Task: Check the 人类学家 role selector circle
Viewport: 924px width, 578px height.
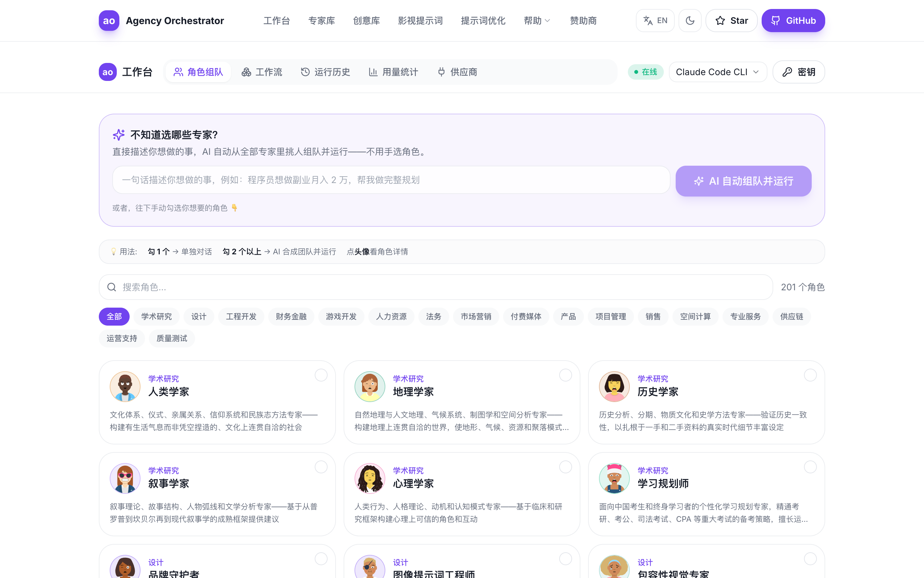Action: point(321,375)
